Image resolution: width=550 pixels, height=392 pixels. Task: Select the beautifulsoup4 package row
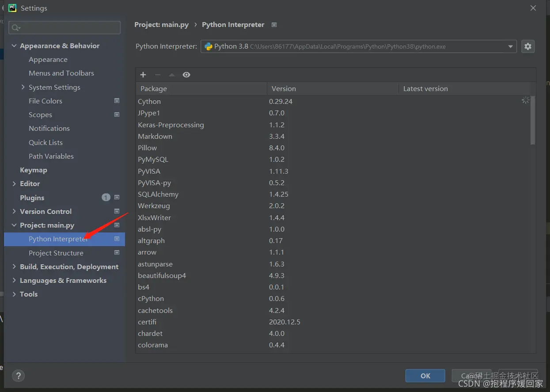click(x=333, y=275)
